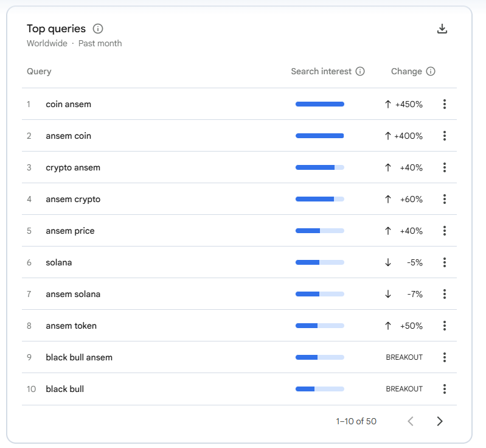Open more options for ansem coin
Image resolution: width=486 pixels, height=448 pixels.
pos(445,136)
